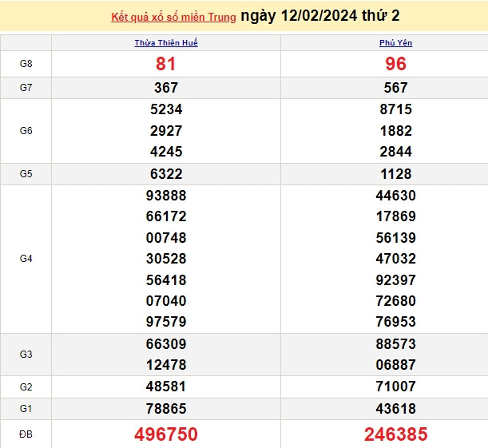Image resolution: width=488 pixels, height=448 pixels.
Task: Open the Thừa Thiên Huế province link
Action: coord(166,43)
